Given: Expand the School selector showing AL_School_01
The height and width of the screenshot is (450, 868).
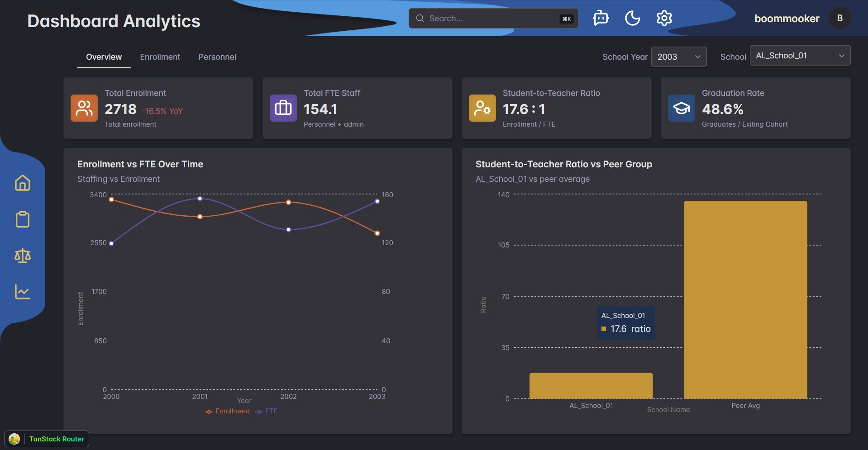Looking at the screenshot, I should [x=799, y=55].
